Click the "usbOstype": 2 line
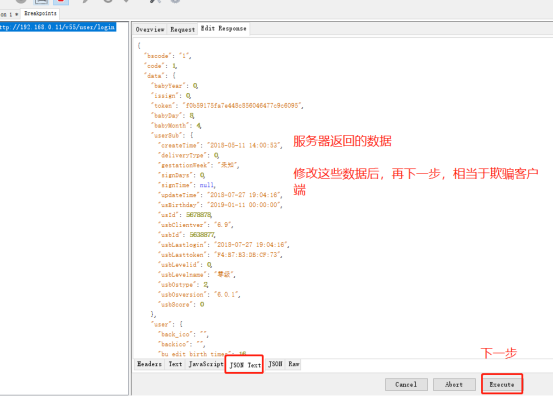 tap(183, 284)
